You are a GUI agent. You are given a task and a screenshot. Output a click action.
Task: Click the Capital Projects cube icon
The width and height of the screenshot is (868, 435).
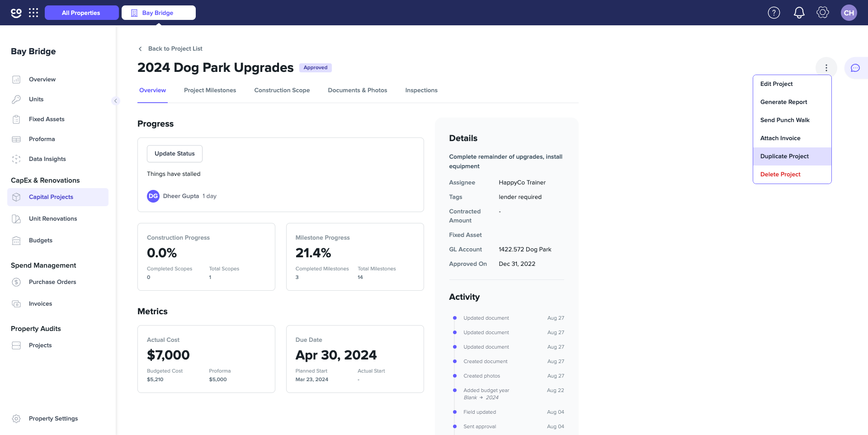click(x=16, y=197)
